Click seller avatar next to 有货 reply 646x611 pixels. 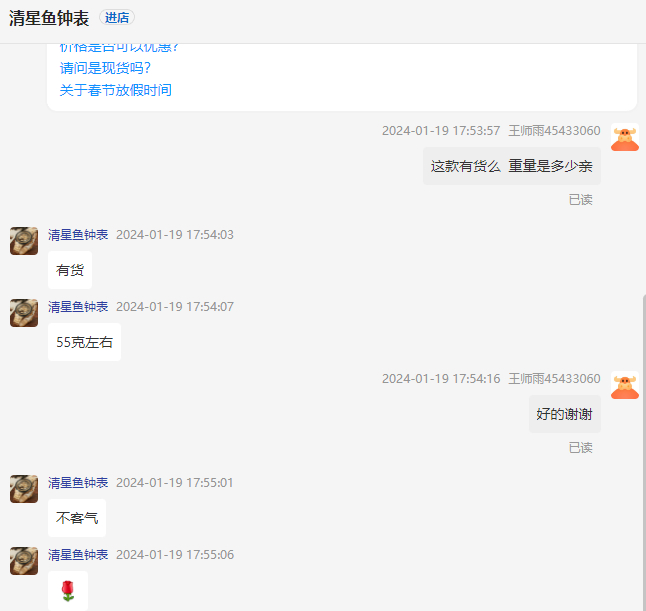(24, 241)
